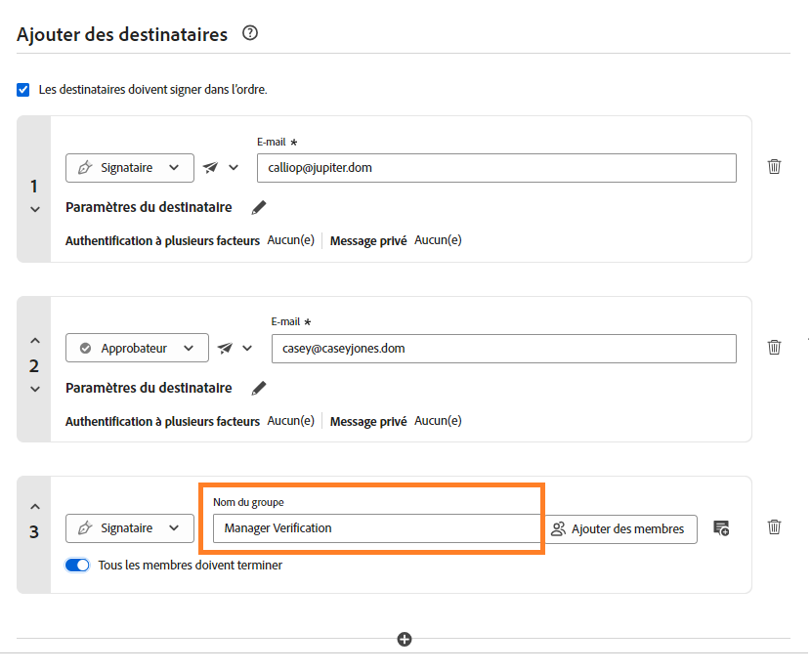
Task: Open help with the question mark icon
Action: [x=249, y=32]
